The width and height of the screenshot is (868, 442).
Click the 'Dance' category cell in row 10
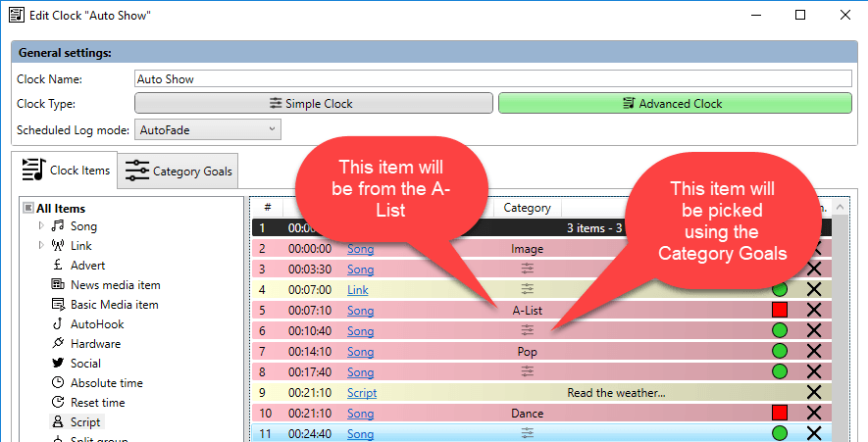click(527, 414)
